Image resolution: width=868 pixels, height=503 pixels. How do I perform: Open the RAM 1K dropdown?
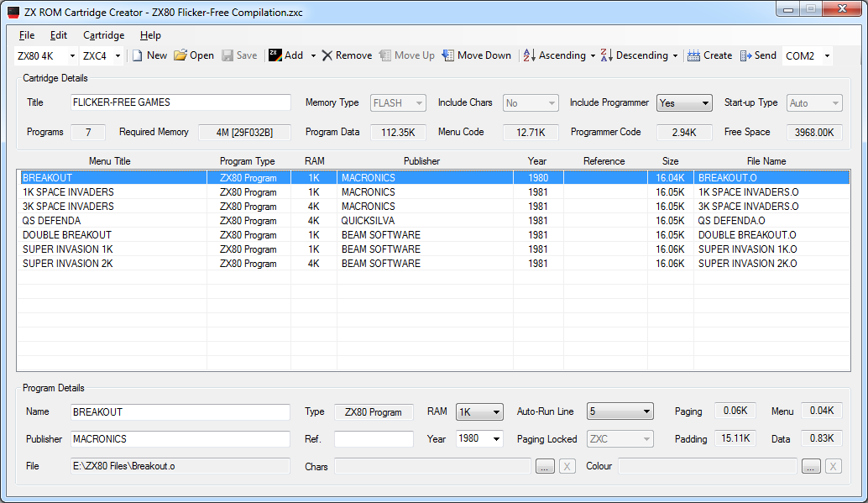(479, 411)
